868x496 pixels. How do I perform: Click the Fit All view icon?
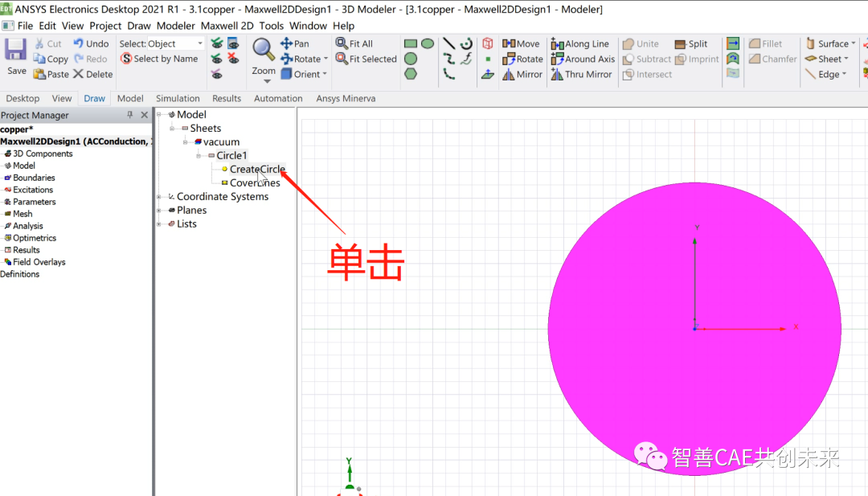coord(356,43)
